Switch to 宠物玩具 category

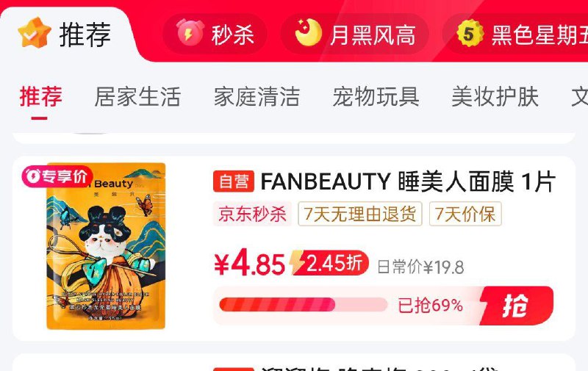376,97
